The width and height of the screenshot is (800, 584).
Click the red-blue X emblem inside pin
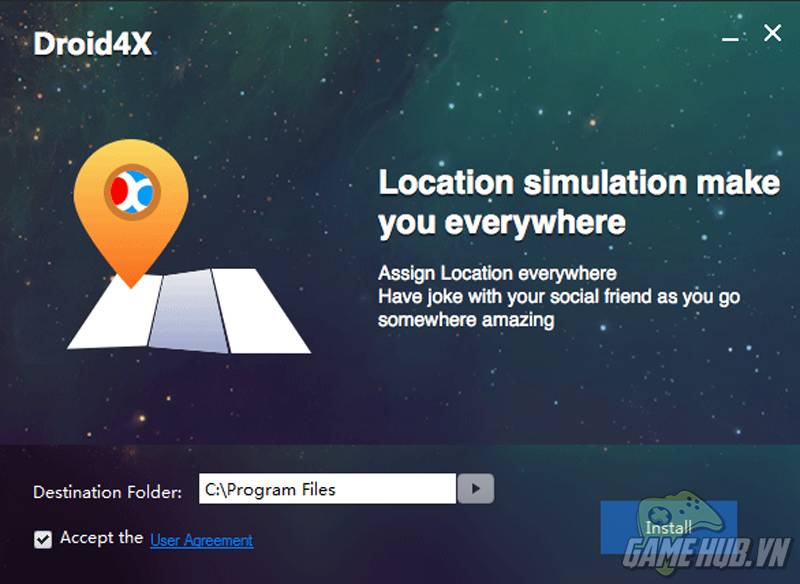click(x=132, y=192)
